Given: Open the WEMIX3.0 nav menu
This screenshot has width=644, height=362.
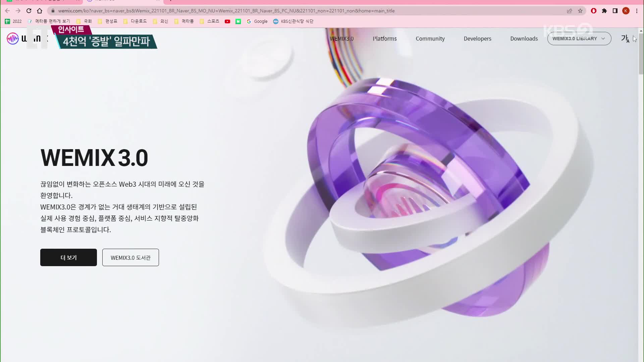Looking at the screenshot, I should pos(341,39).
